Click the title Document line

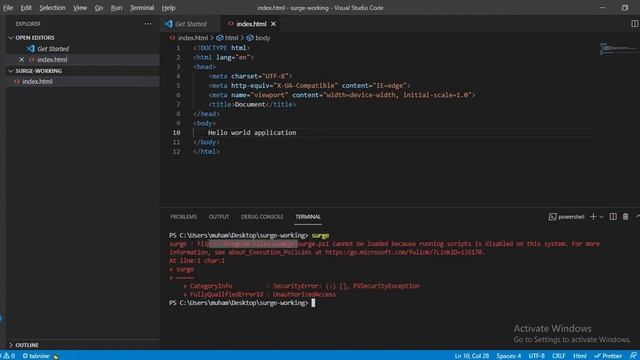[252, 104]
